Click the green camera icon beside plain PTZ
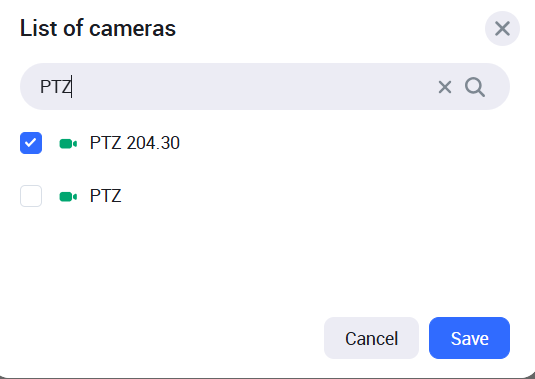 [68, 197]
